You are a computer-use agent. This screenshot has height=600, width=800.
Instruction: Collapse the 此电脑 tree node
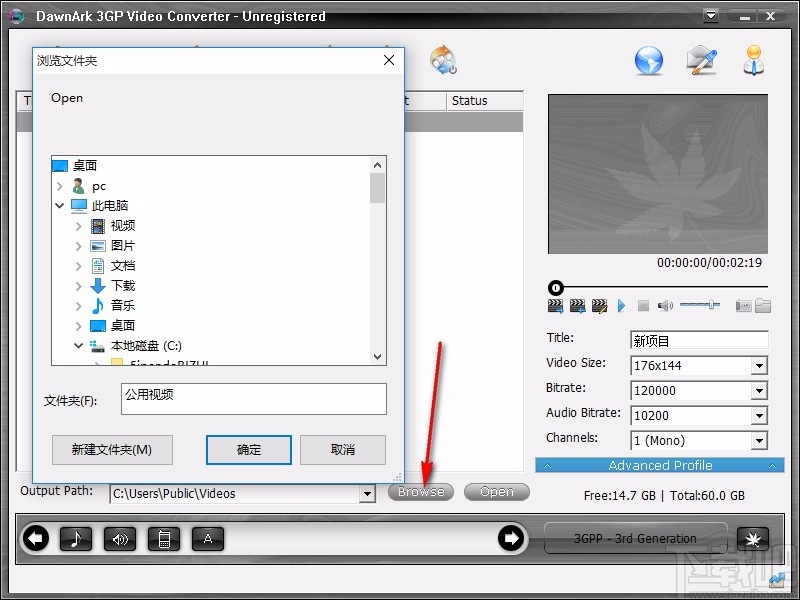[60, 205]
